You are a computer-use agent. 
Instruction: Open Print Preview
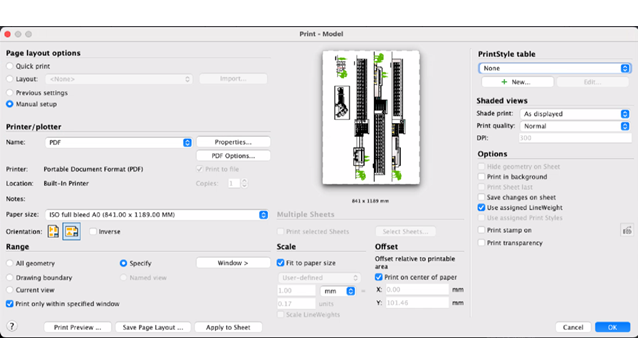[77, 327]
